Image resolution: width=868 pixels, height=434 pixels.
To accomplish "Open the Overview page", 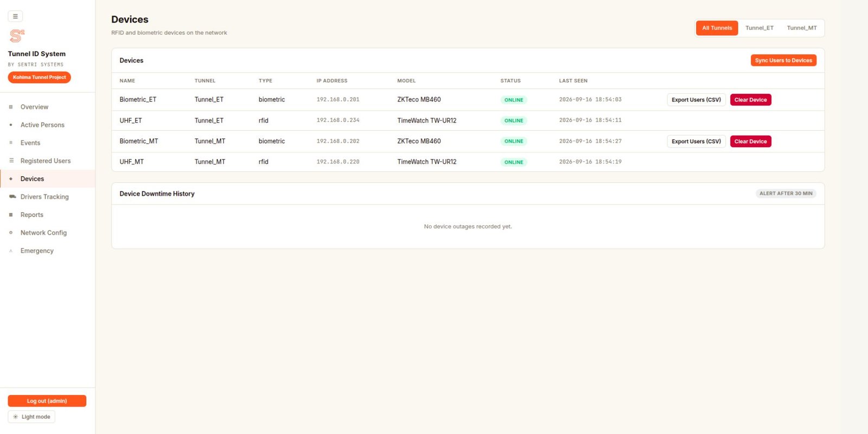I will [x=48, y=107].
